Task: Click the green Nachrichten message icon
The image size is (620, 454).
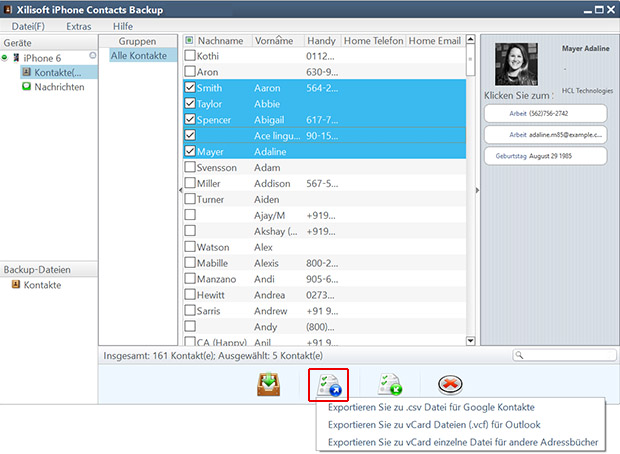Action: [x=26, y=86]
